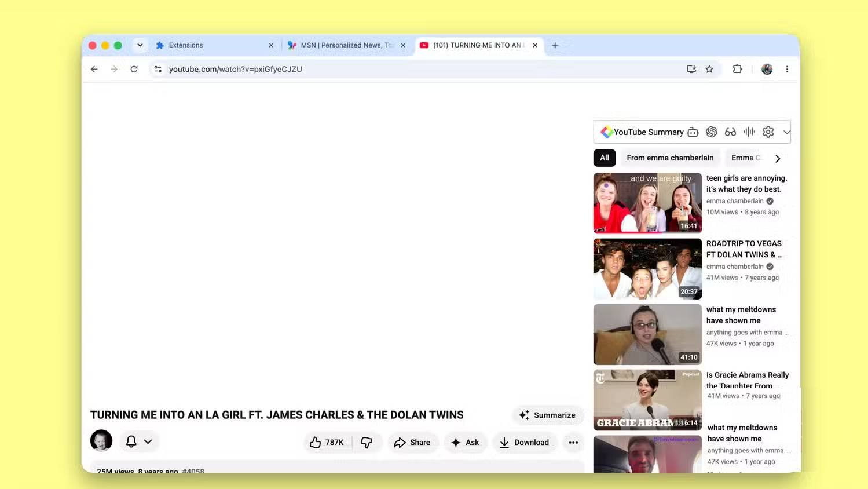Screen dimensions: 868x489
Task: Close the Extensions tab
Action: 271,45
